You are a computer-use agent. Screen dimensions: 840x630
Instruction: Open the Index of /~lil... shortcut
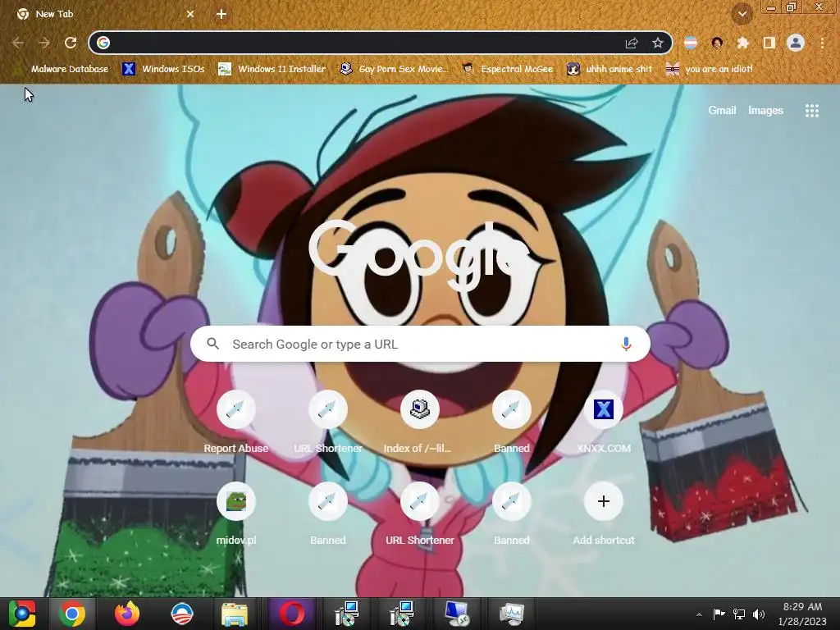419,423
